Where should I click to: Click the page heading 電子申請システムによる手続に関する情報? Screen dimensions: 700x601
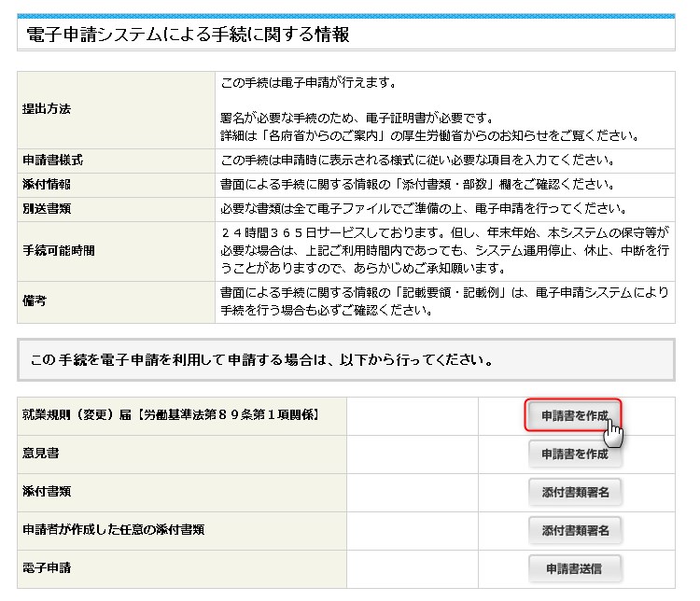pos(189,35)
